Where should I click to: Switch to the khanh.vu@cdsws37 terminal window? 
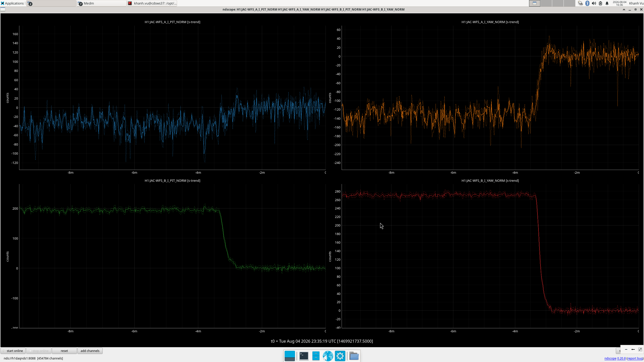click(x=152, y=3)
